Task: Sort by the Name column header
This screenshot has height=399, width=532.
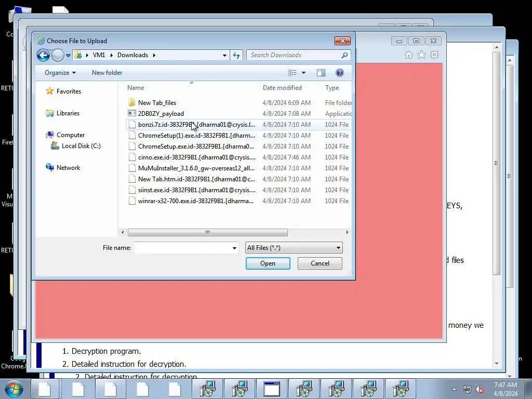Action: coord(136,87)
